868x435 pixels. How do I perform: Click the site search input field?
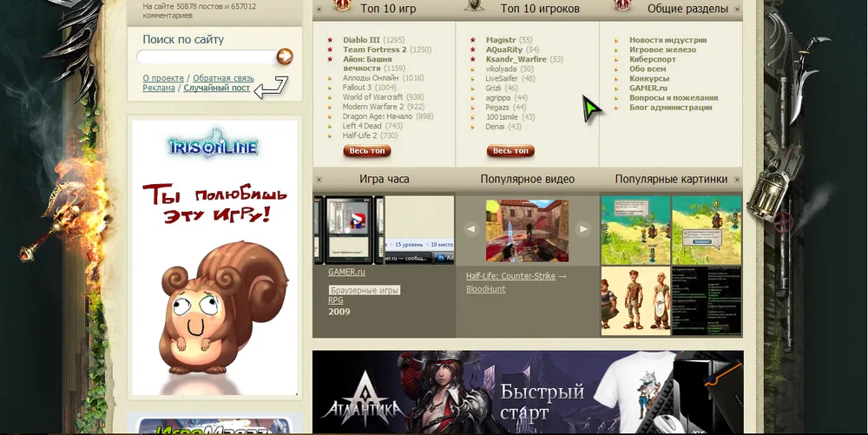(207, 56)
